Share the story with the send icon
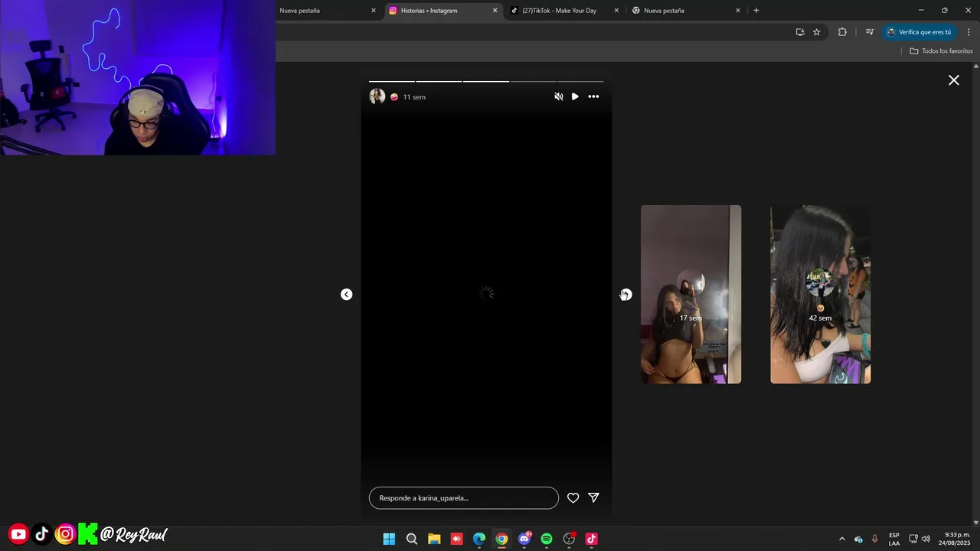The image size is (980, 551). pyautogui.click(x=593, y=497)
